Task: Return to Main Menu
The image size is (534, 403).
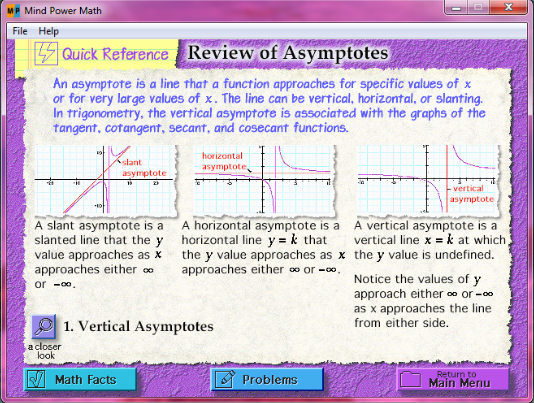Action: [453, 379]
